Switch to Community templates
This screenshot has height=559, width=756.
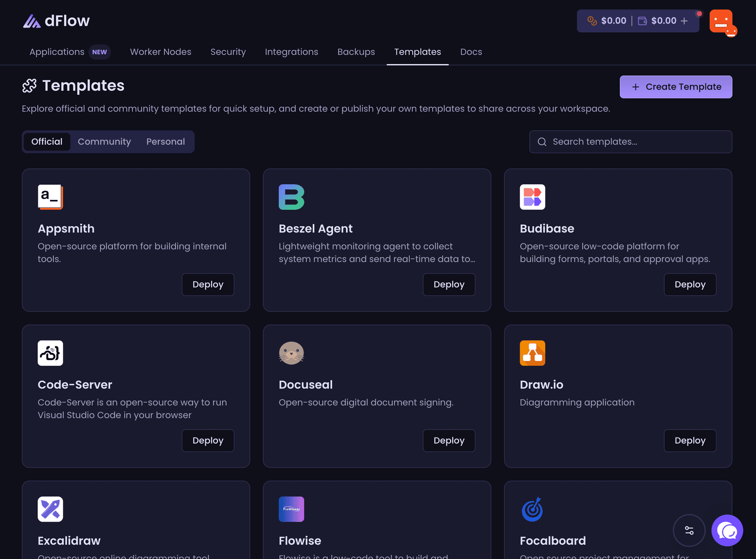(104, 142)
